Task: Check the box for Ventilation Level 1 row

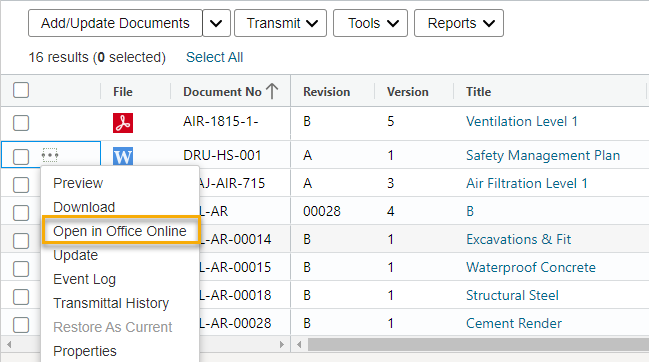Action: point(21,123)
